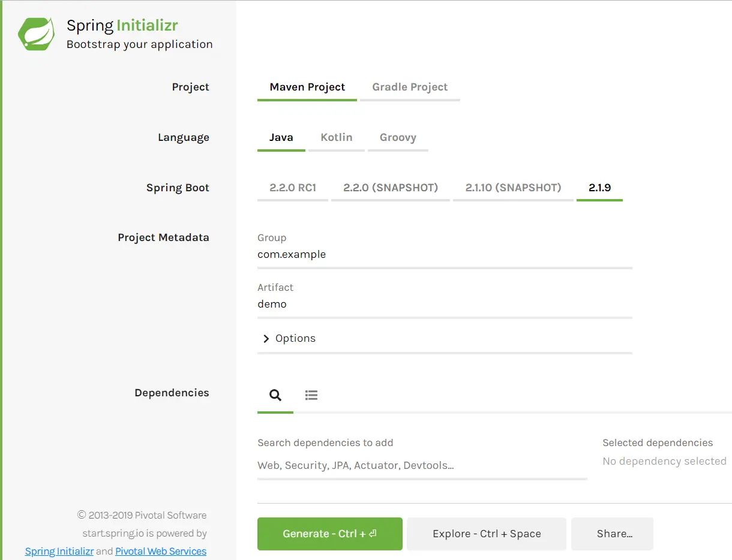This screenshot has width=732, height=560.
Task: Click the dependency search input field
Action: [420, 465]
